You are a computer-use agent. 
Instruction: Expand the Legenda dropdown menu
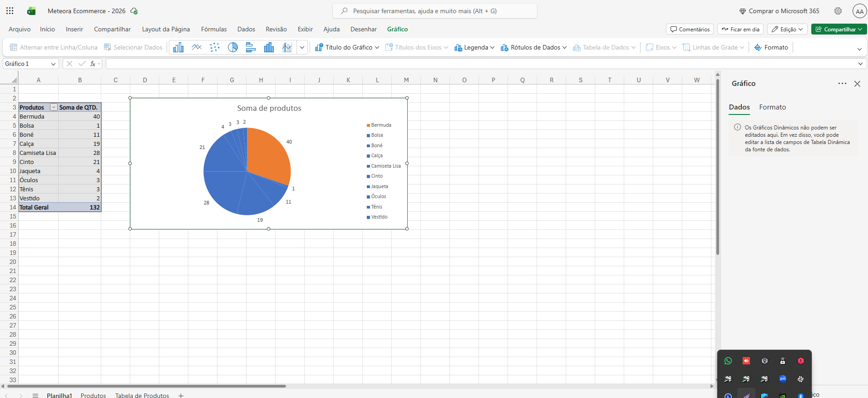[474, 47]
